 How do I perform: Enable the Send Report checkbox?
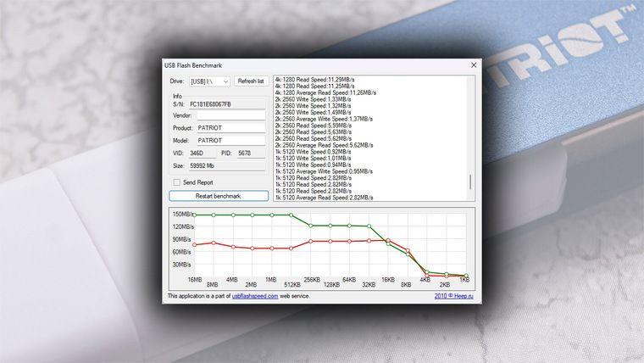point(177,182)
